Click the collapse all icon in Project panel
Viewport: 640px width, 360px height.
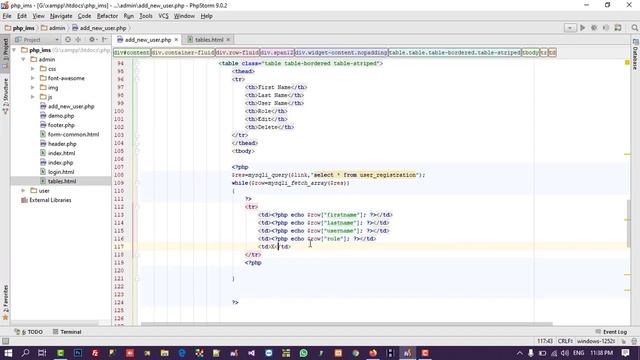(x=78, y=40)
